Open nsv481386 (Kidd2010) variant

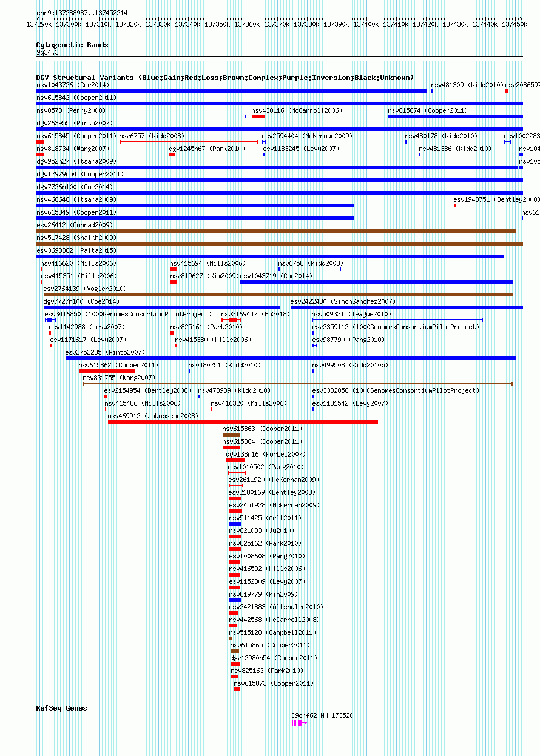coord(455,149)
